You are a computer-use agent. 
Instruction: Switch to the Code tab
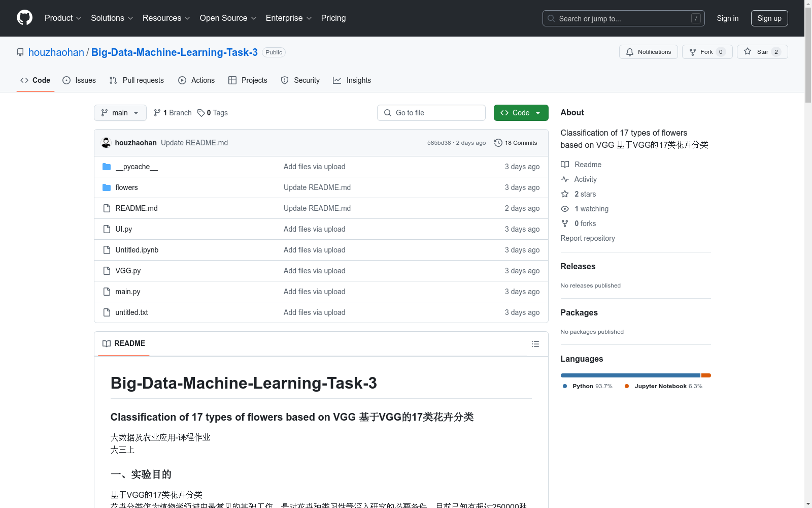36,80
